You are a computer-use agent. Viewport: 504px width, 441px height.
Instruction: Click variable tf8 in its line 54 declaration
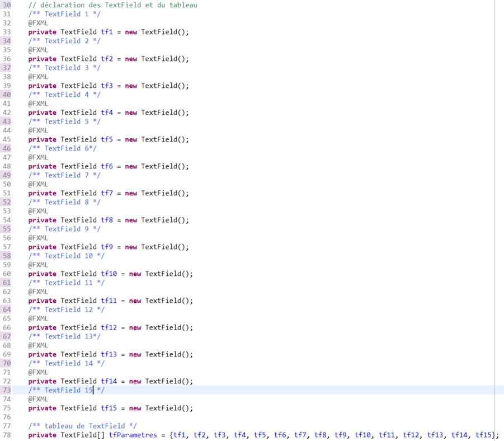point(107,221)
